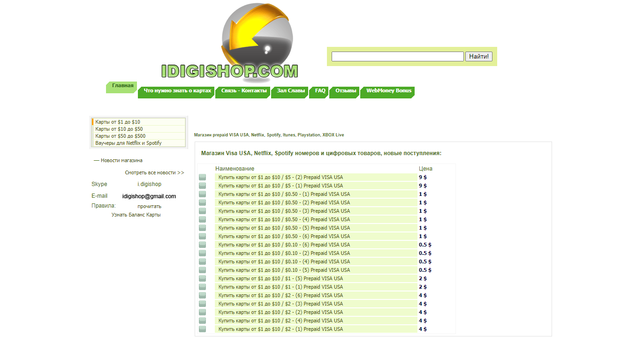Open product $0.50 - (2) Prepaid VISA USA
Image resolution: width=644 pixels, height=351 pixels.
(284, 202)
